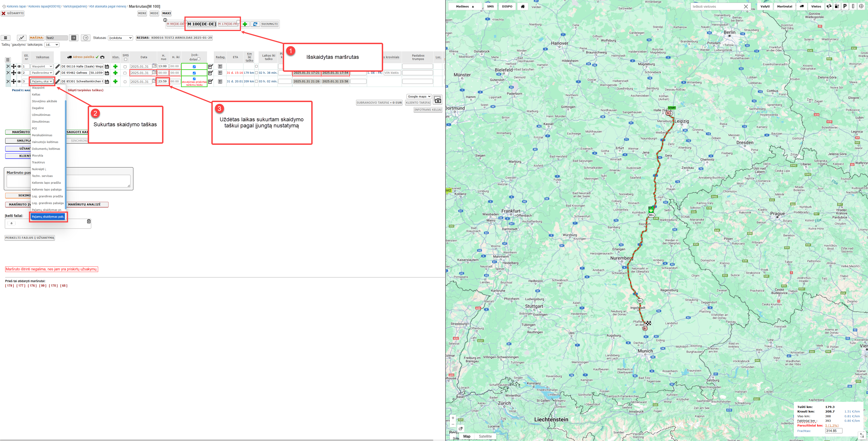Screen dimensions: 868x441
Task: Open previously opened route link [177]
Action: click(21, 286)
